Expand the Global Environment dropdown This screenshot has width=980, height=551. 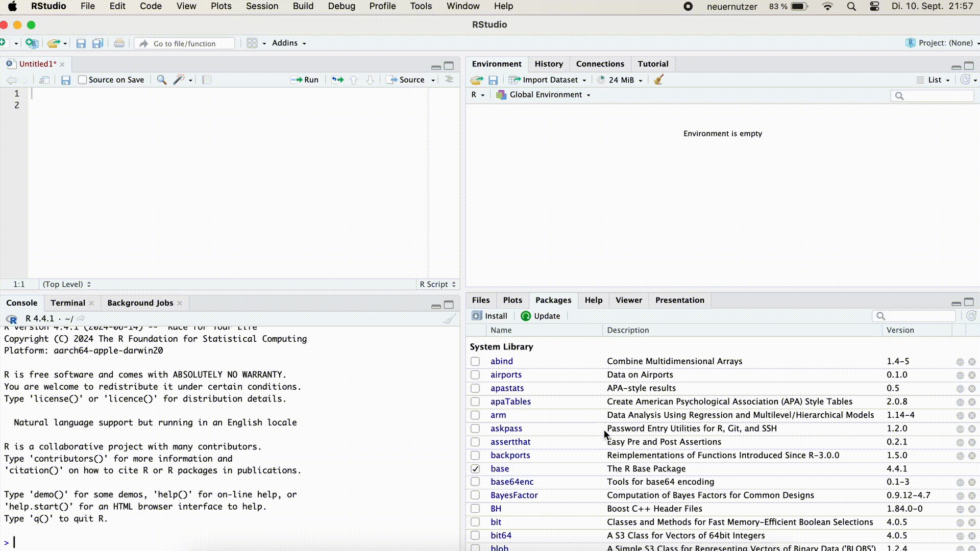point(545,95)
